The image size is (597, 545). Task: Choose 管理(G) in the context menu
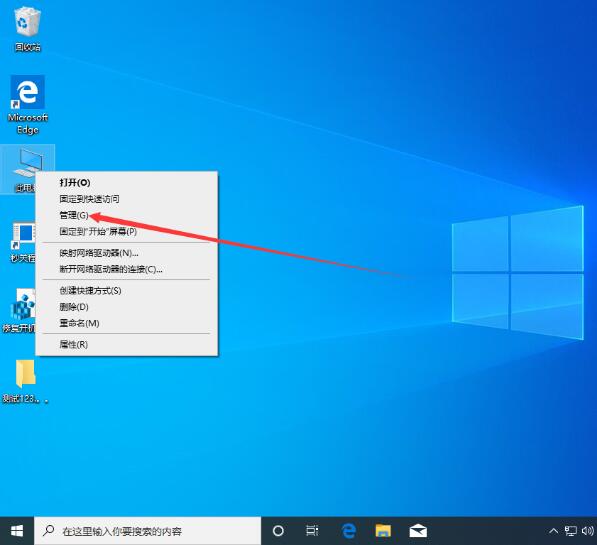point(126,215)
